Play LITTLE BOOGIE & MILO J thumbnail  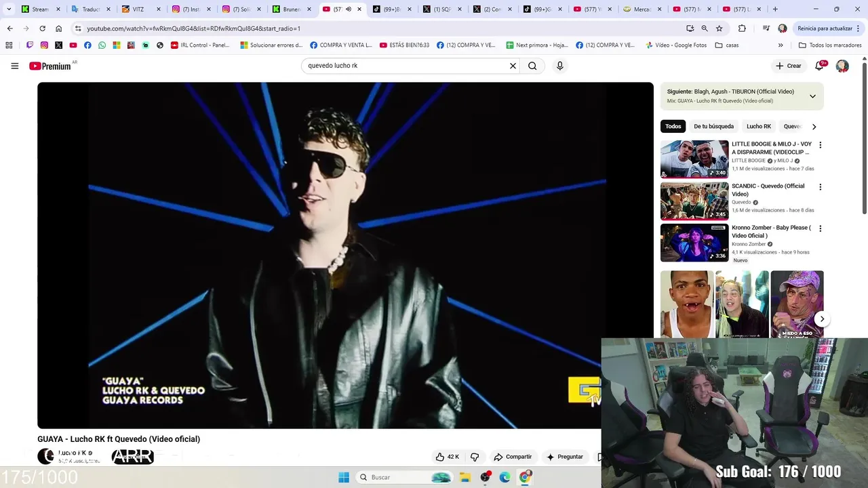pos(694,159)
